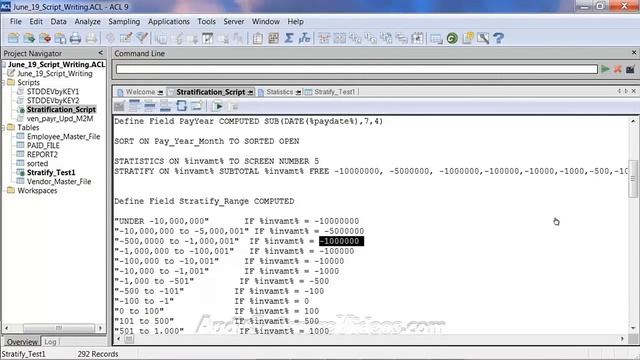Close the Command Line panel
Image resolution: width=640 pixels, height=360 pixels.
coord(633,53)
